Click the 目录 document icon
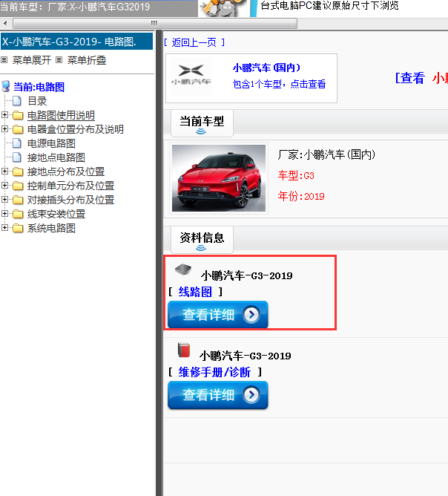 pos(17,101)
